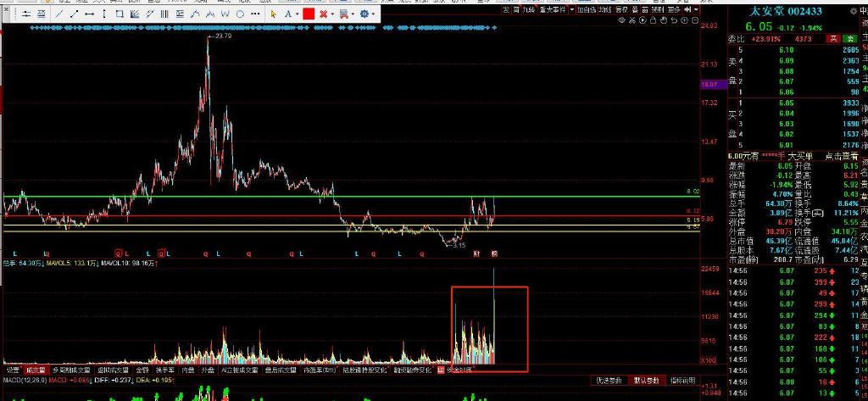
Task: Click the hand pan icon above chart
Action: click(664, 20)
